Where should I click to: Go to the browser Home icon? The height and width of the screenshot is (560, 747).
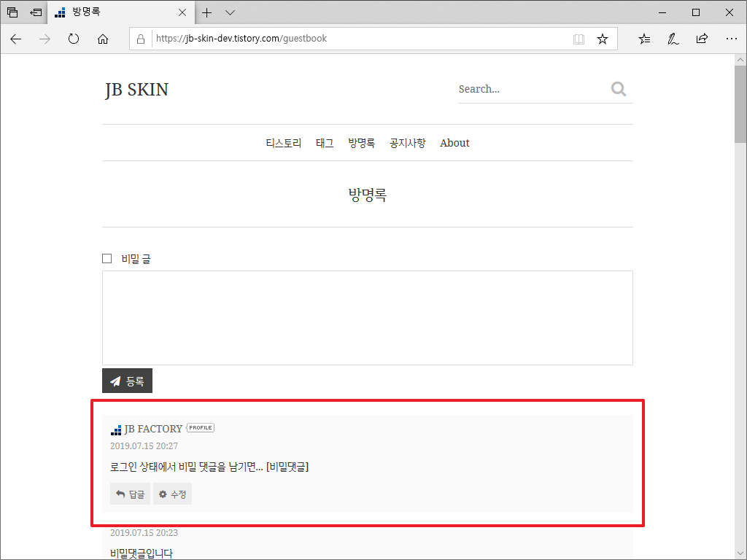103,39
